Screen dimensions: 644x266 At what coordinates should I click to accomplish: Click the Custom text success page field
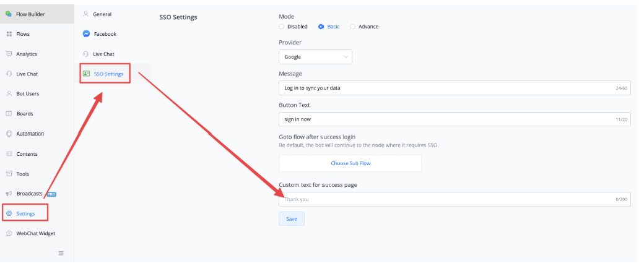455,199
